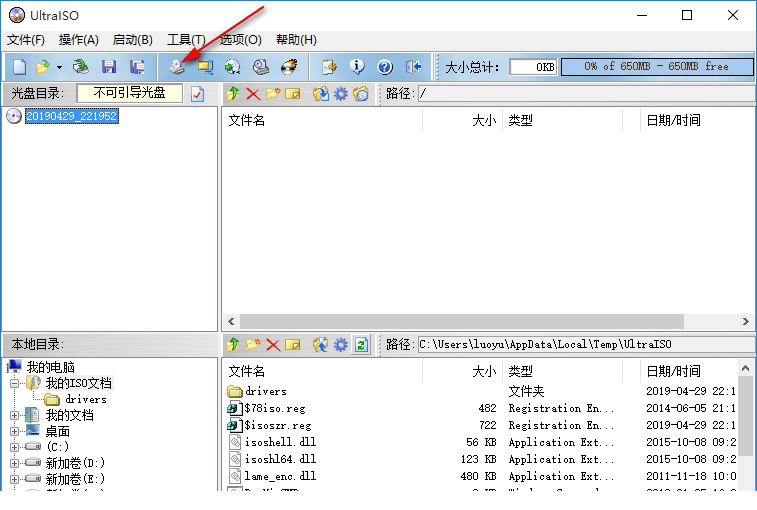Screen dimensions: 757x510
Task: Click the New blank image icon
Action: point(19,67)
